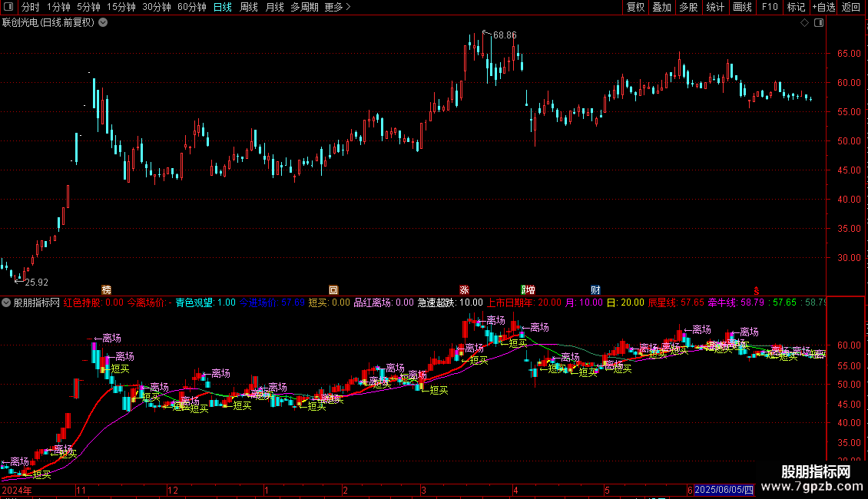
Task: Click the 30.00 price axis label
Action: point(849,257)
